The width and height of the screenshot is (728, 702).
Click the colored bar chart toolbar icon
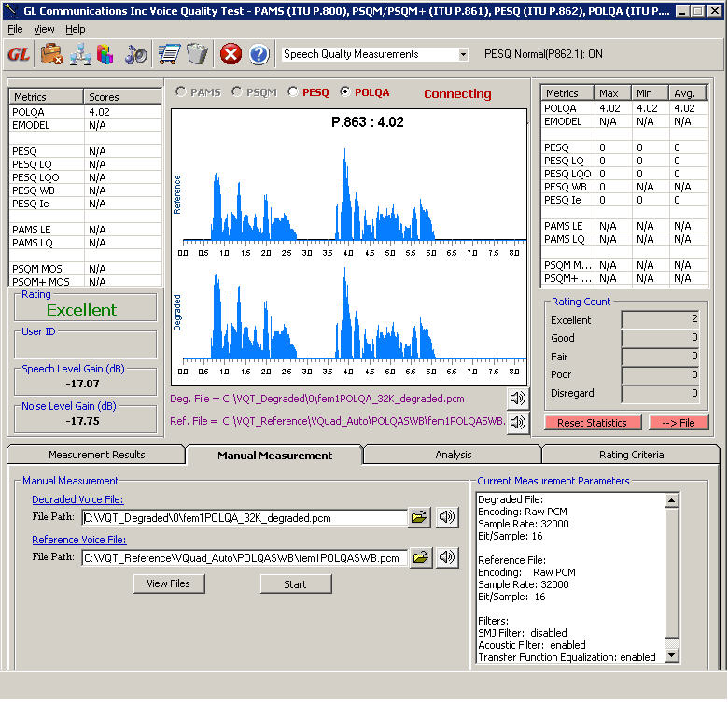click(105, 54)
